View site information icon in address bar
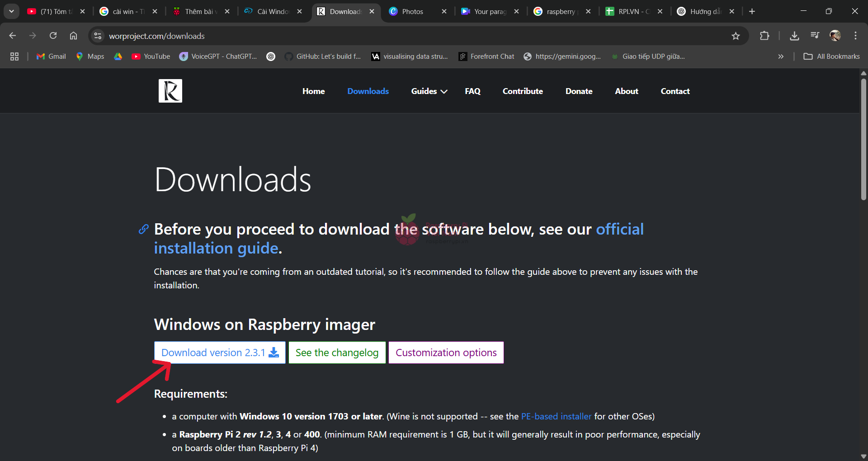Screen dimensions: 868x461 coord(98,36)
